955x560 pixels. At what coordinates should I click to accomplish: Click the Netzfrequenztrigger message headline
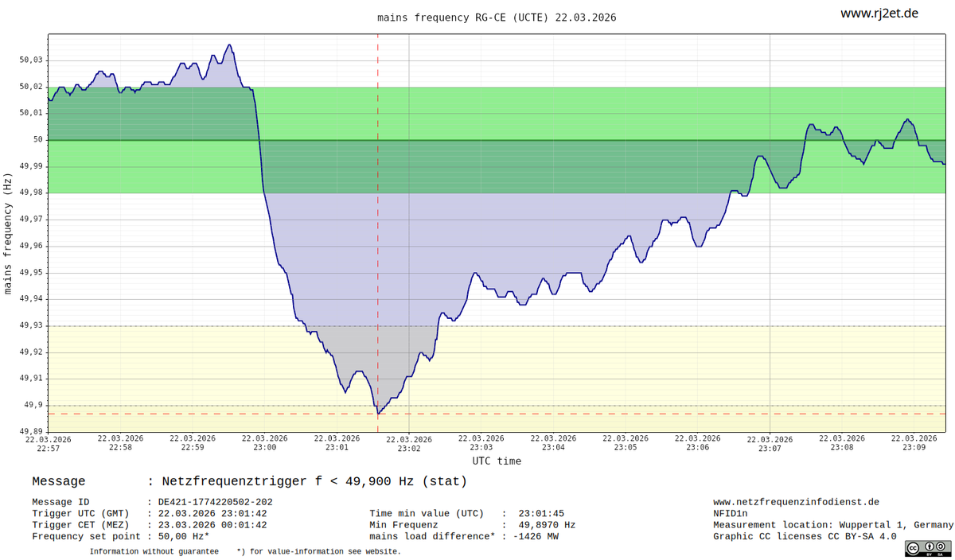tap(314, 481)
